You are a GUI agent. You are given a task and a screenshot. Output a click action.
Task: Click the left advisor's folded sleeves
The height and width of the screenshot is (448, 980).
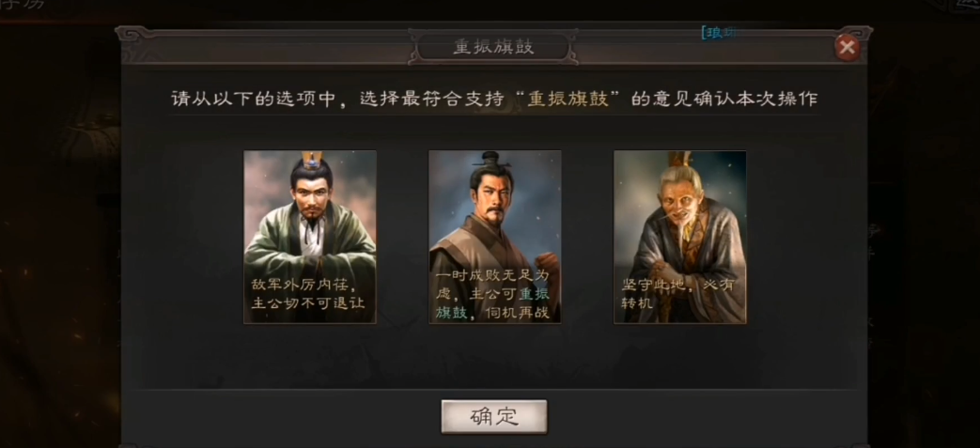[x=309, y=257]
